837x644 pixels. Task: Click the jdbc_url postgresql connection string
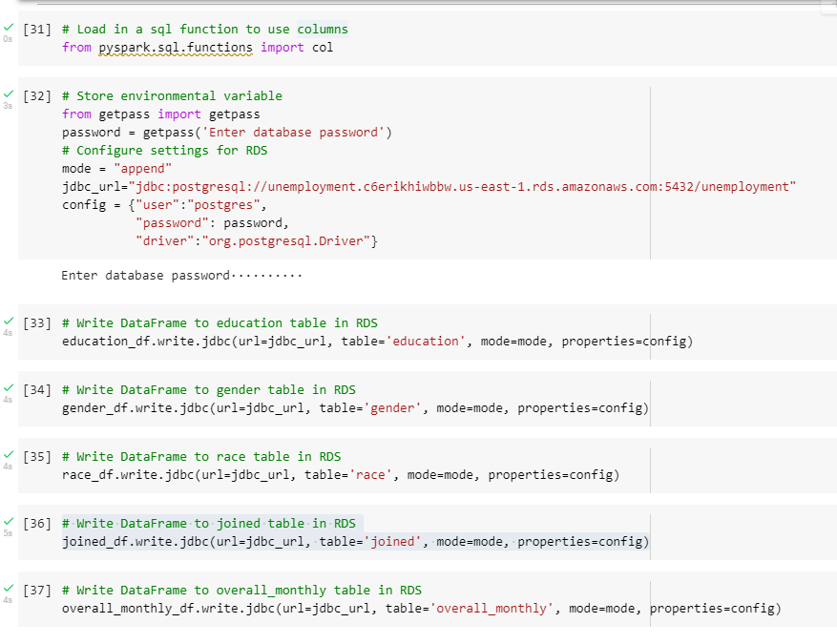pos(462,187)
